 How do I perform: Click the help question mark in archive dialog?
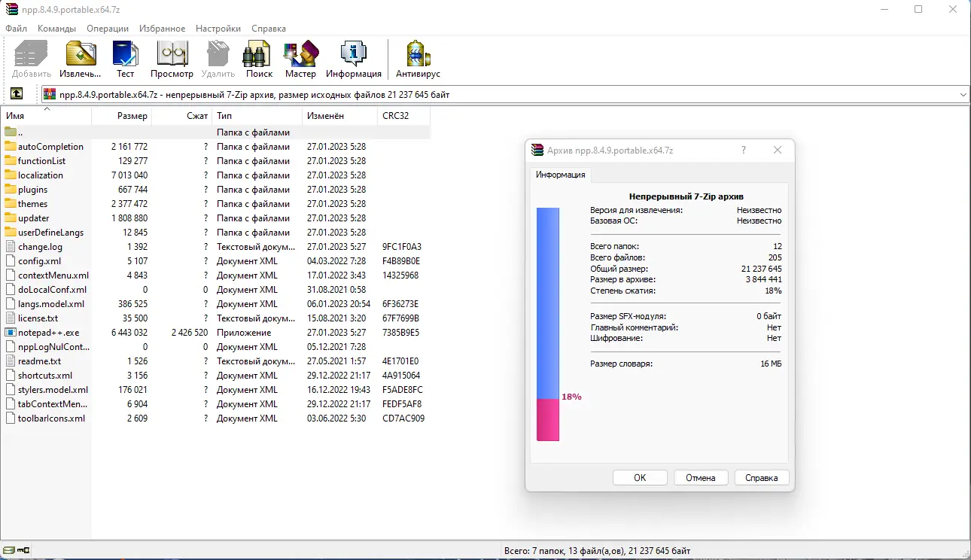(x=744, y=151)
